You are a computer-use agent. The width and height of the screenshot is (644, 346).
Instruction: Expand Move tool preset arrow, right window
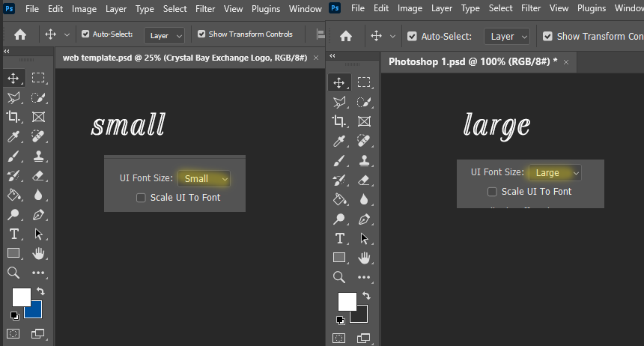point(392,37)
